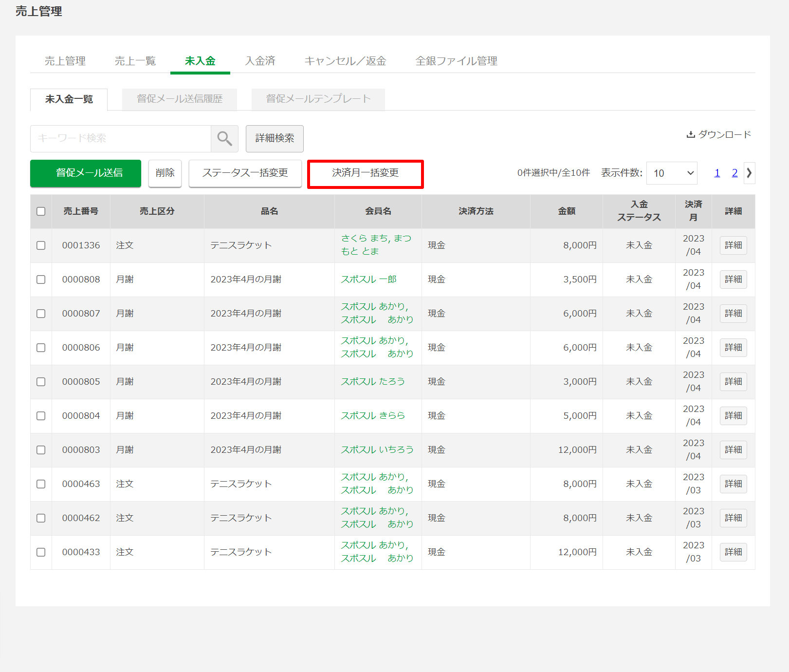Click the 決済方法 column header
This screenshot has width=789, height=672.
click(476, 211)
